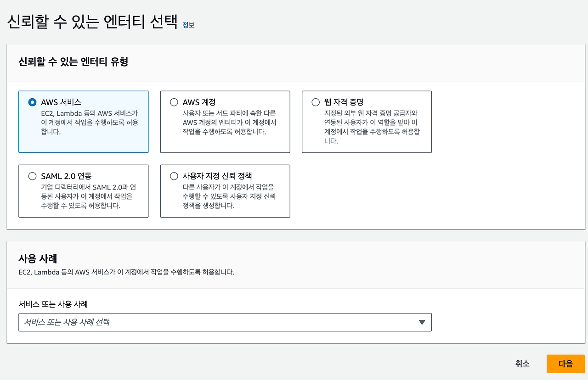Choose the 웹 자격 증명 radio option

315,102
